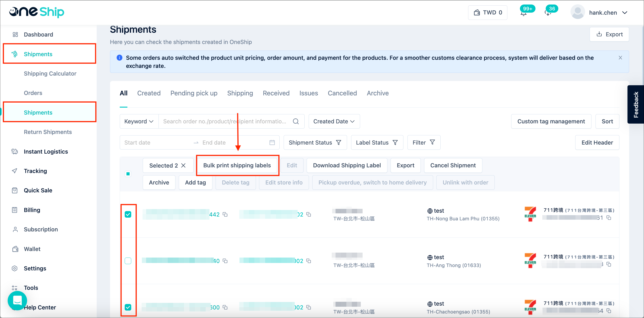Open the Shipment Status filter

coord(315,143)
